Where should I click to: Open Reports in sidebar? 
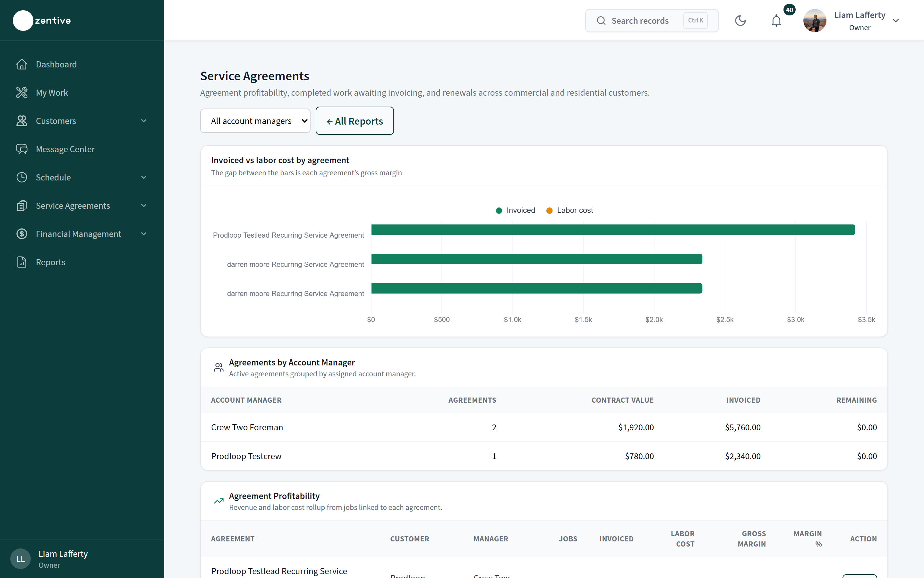point(50,262)
